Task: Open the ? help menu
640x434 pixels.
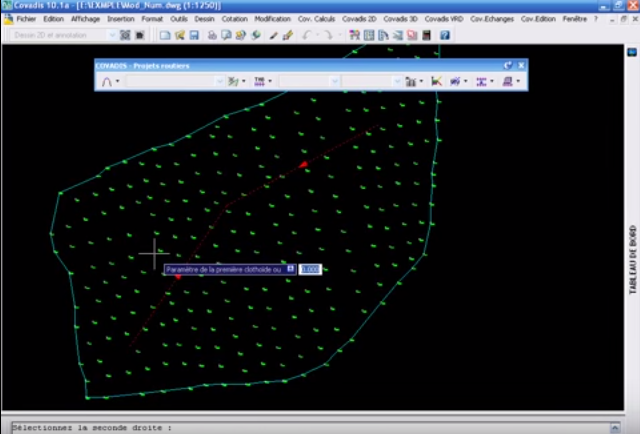Action: 596,19
